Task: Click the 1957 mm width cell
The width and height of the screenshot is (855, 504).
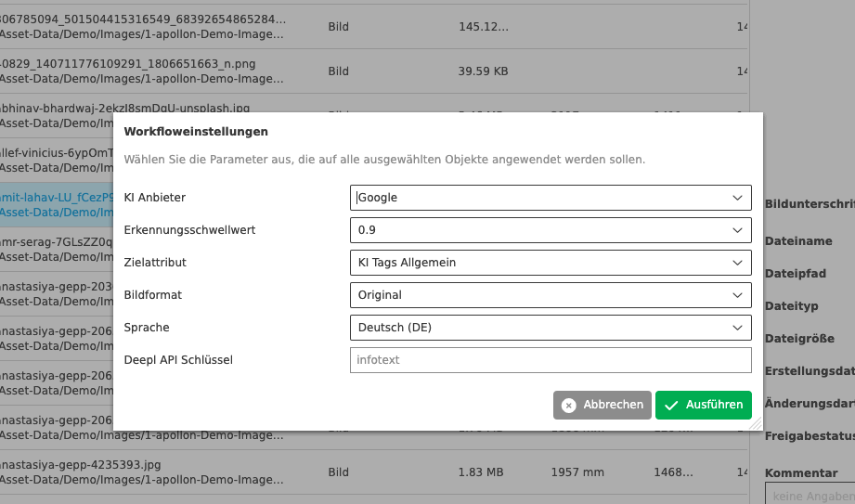Action: click(x=577, y=472)
